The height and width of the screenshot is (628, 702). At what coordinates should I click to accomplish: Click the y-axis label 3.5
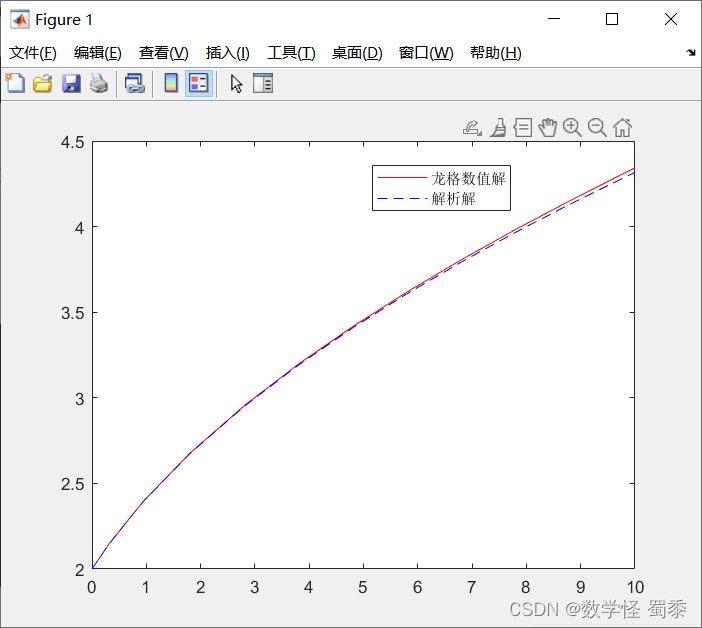pos(73,313)
